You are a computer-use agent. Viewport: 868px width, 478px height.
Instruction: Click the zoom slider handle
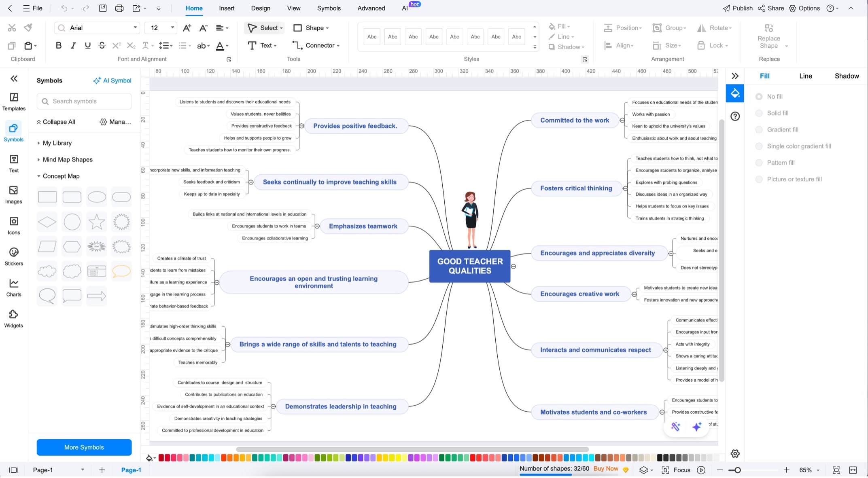coord(737,470)
